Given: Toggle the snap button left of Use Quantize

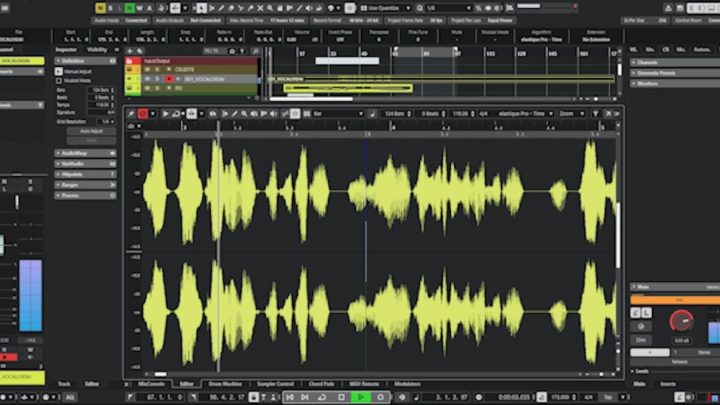Looking at the screenshot, I should point(350,8).
